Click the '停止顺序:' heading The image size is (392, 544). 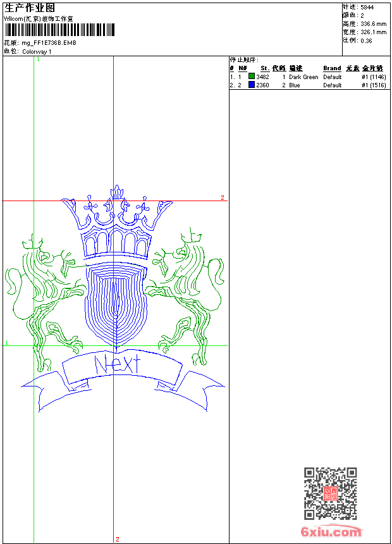[244, 59]
